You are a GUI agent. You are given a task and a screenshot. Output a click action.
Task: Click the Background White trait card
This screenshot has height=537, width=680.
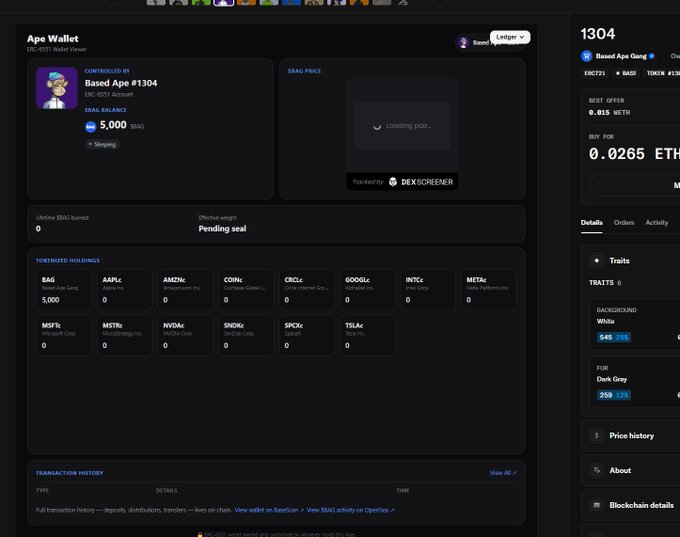click(x=635, y=324)
